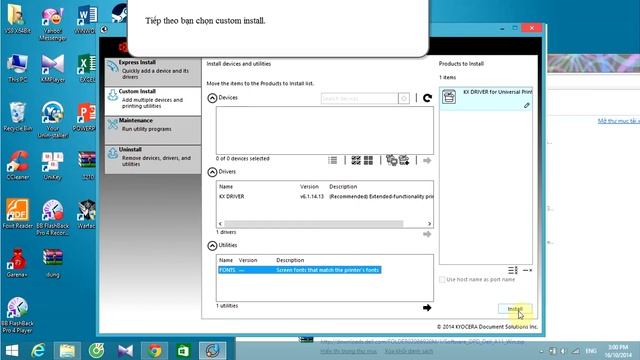
Task: Open CCleaner desktop shortcut
Action: click(x=17, y=166)
